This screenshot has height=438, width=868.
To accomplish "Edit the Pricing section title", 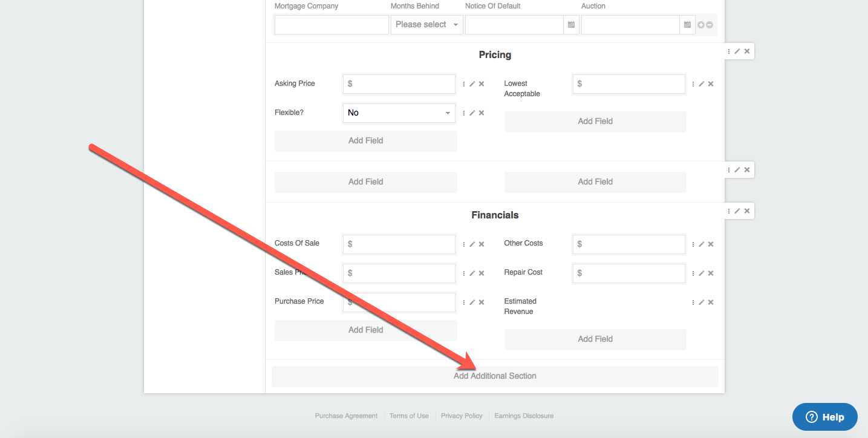I will point(737,51).
